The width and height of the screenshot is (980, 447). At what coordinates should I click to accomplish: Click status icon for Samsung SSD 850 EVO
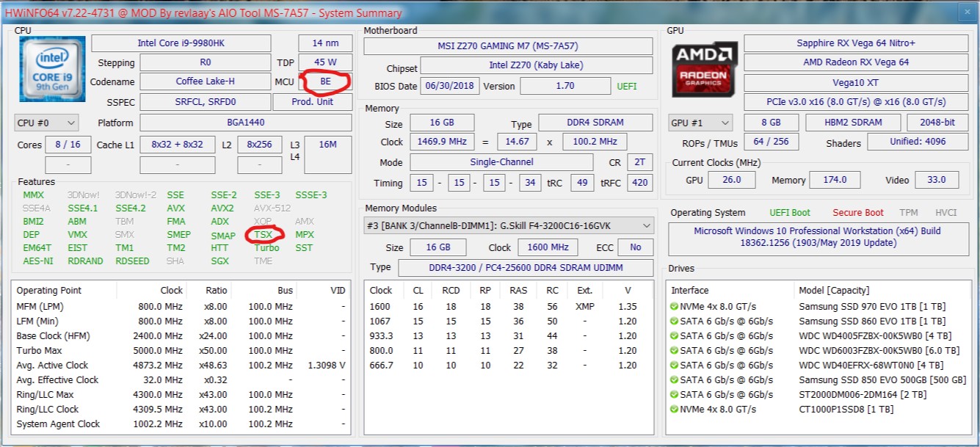674,379
